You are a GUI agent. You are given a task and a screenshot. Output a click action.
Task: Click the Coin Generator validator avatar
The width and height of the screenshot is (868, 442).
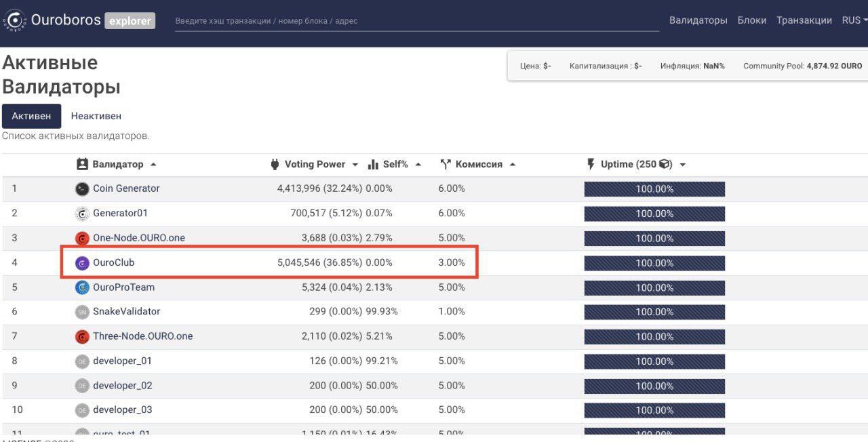click(x=82, y=189)
